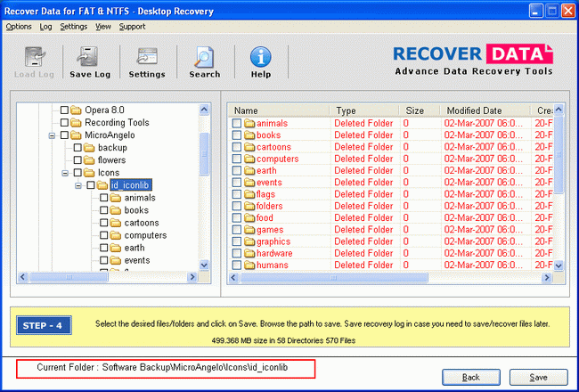
Task: Click the animals folder icon in file list
Action: tap(249, 124)
